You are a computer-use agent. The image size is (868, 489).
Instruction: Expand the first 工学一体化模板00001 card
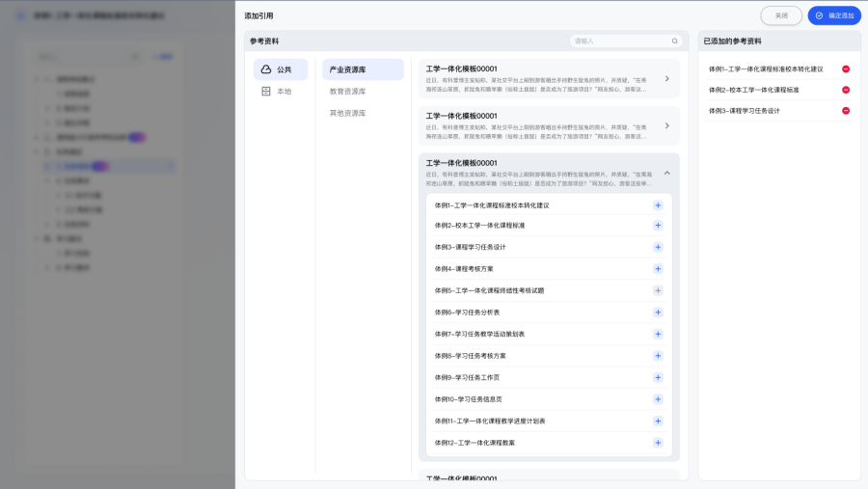(666, 78)
